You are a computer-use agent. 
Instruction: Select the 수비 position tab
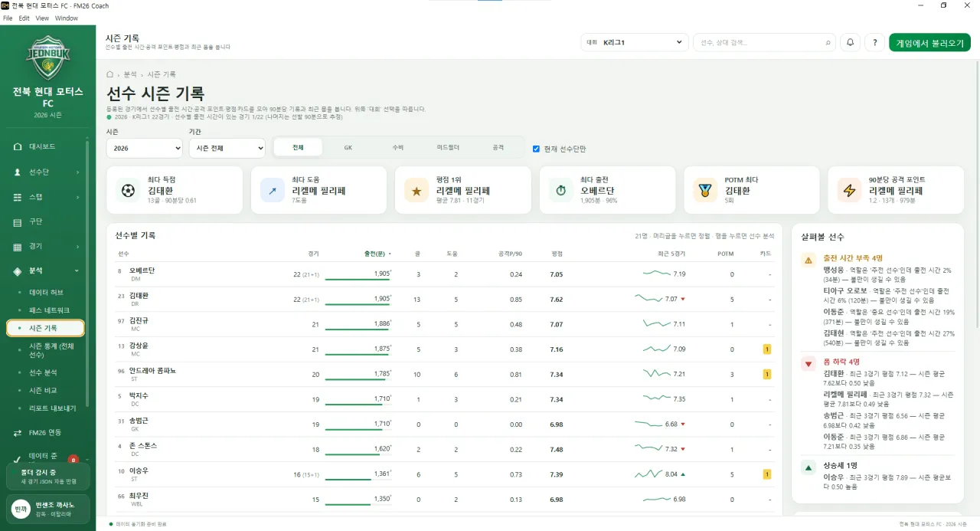(397, 147)
